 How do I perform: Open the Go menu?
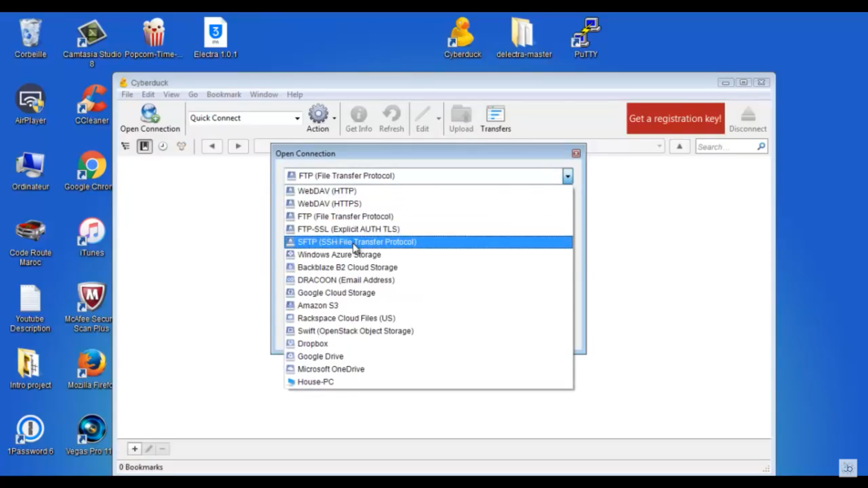coord(193,94)
